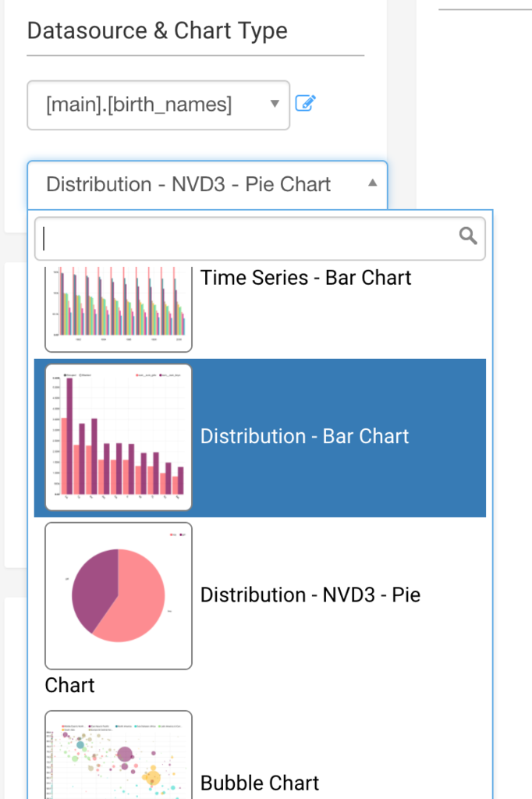
Task: Open the [main].[birth_names] datasource dropdown
Action: pos(158,105)
